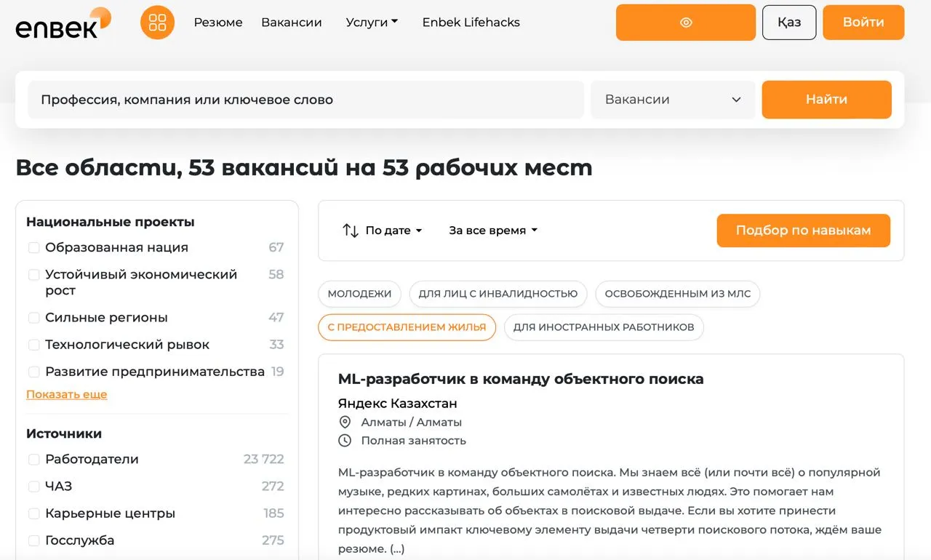Viewport: 931px width, 560px height.
Task: Select the С предоставлением жилья filter tag
Action: (x=407, y=327)
